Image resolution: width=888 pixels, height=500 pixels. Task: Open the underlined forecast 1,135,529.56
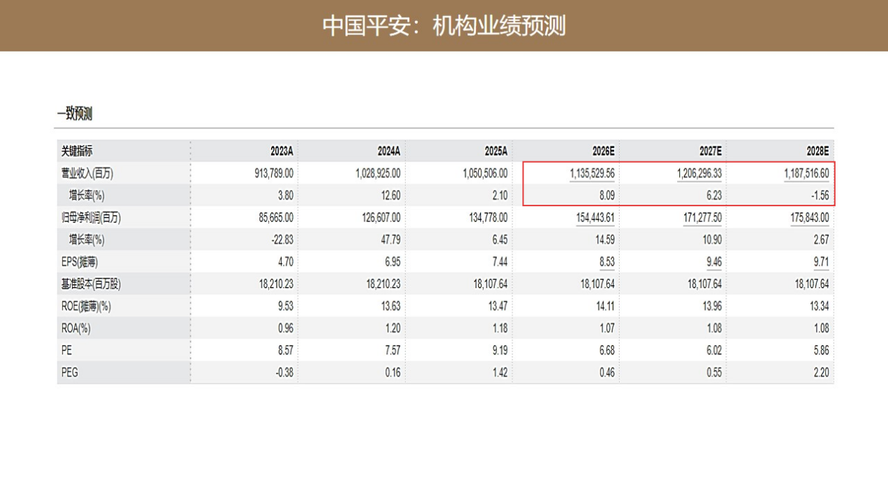point(592,173)
